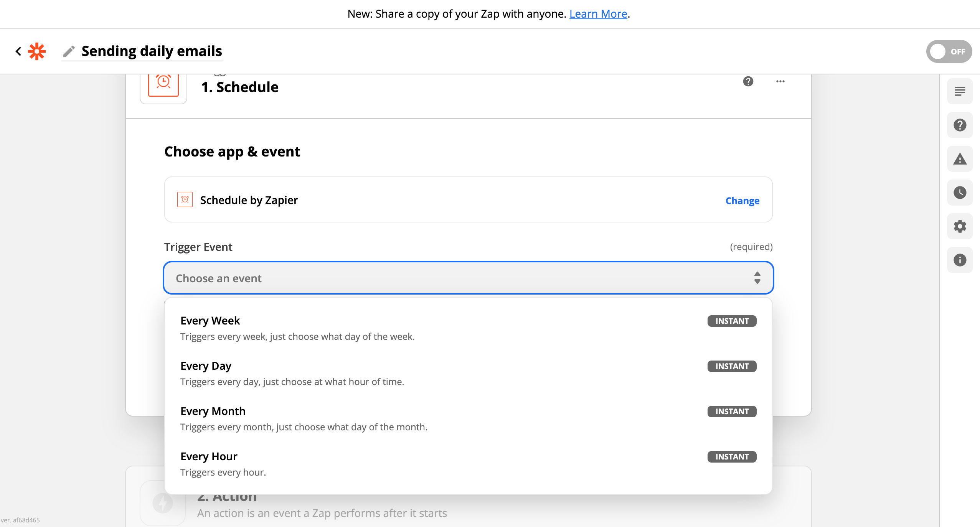980x527 pixels.
Task: Open the gear settings sidebar icon
Action: (960, 226)
